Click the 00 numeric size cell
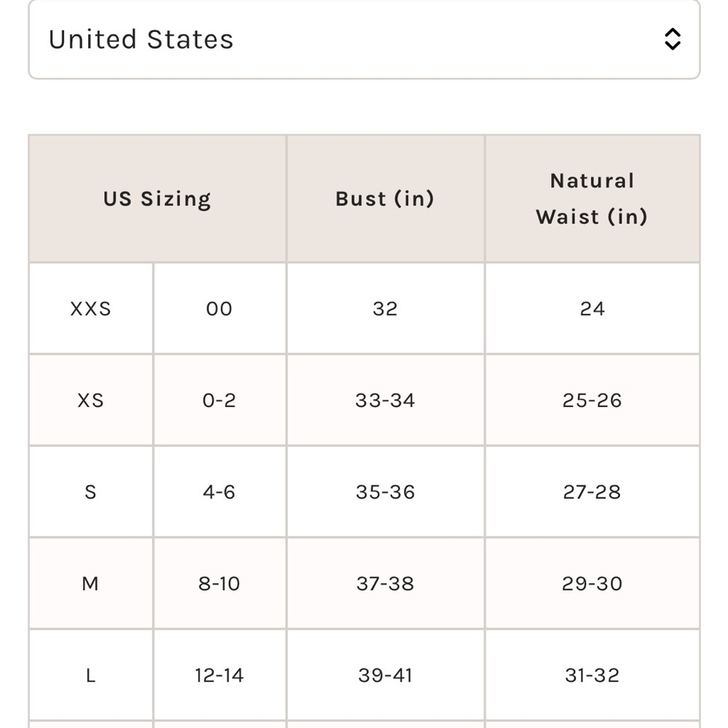Viewport: 728px width, 728px height. point(220,308)
